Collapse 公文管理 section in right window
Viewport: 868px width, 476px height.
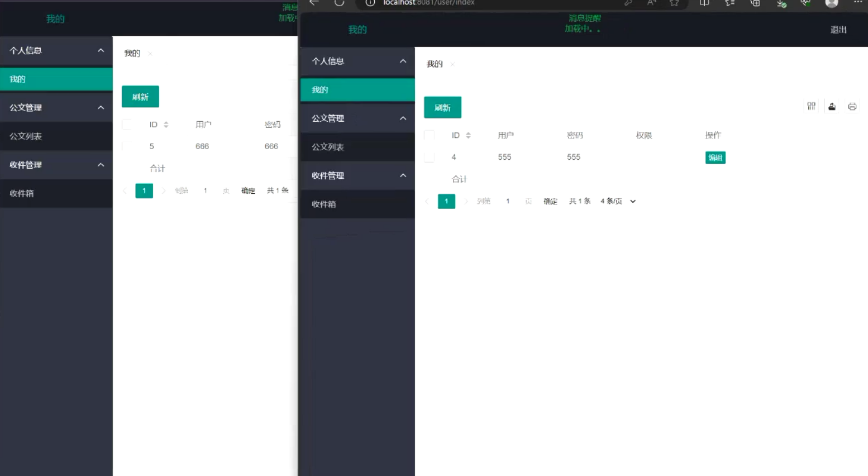click(x=403, y=118)
